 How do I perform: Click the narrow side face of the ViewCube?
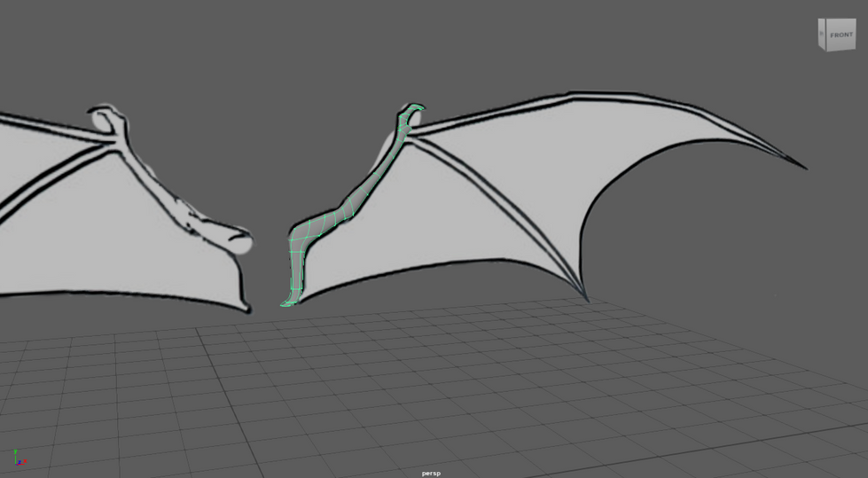pos(822,35)
